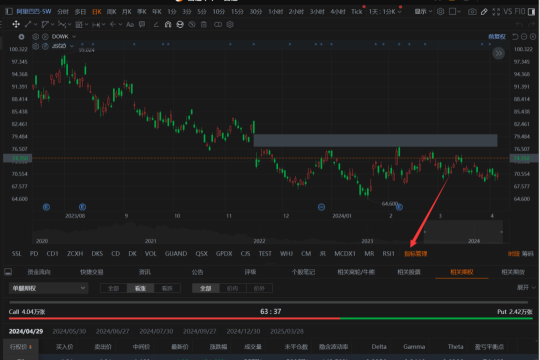This screenshot has width=540, height=360.
Task: Toggle the left sidebar panel icon
Action: point(9,12)
